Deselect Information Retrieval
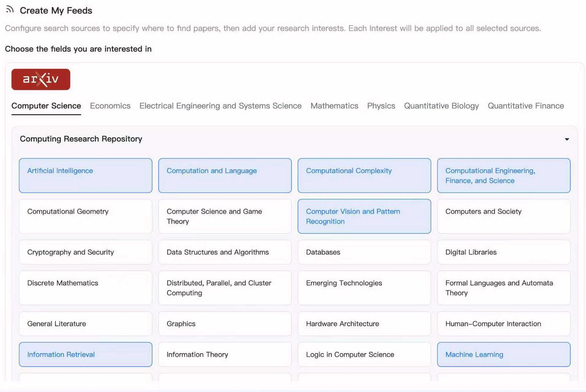586x392 pixels. click(86, 354)
